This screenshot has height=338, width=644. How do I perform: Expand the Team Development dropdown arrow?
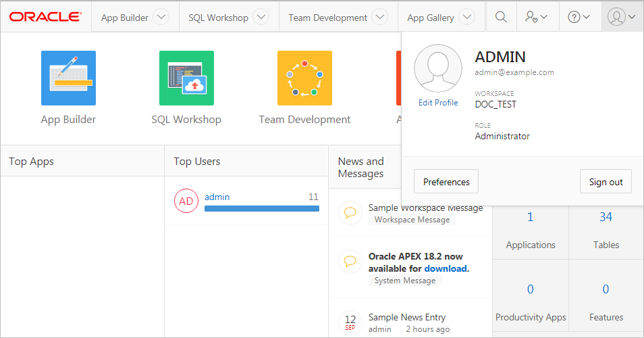[x=380, y=18]
